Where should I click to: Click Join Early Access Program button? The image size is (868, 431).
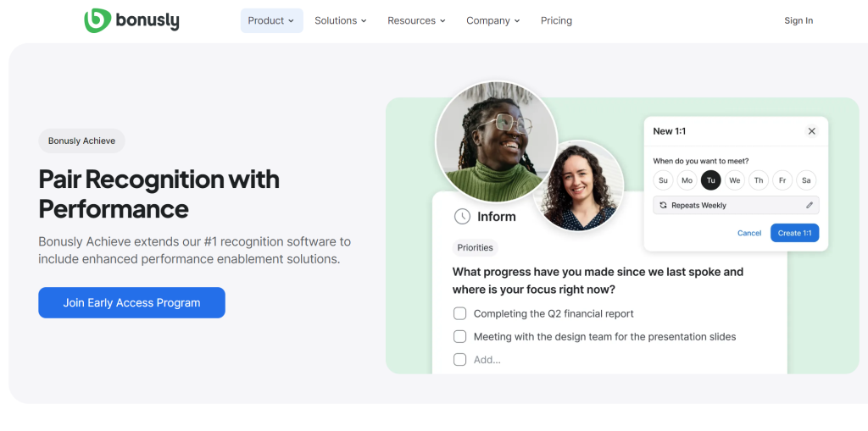point(131,302)
